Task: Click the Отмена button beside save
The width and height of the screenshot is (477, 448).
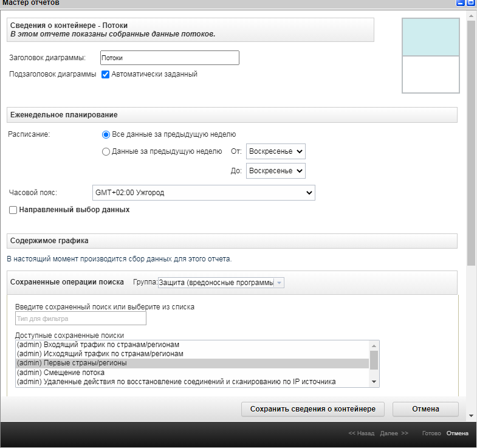Action: click(425, 409)
